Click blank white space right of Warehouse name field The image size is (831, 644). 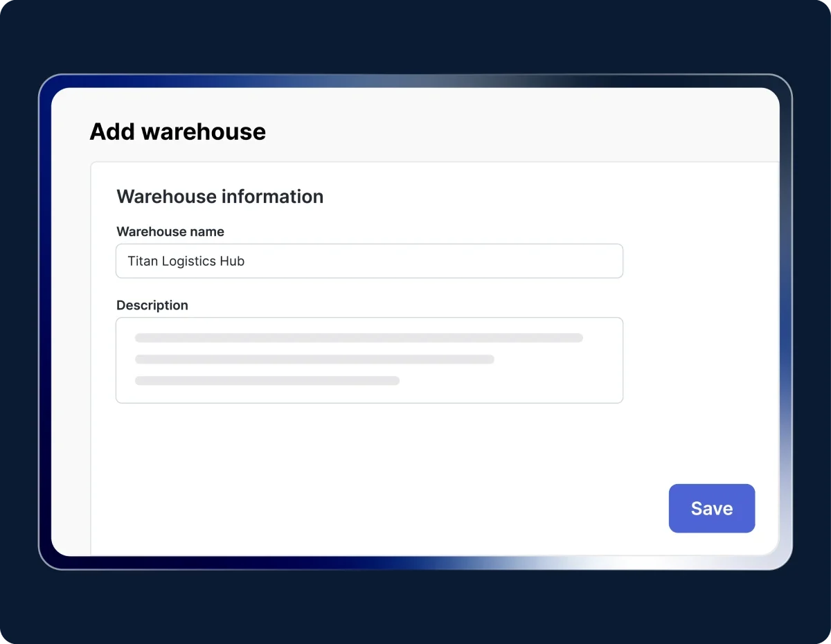click(699, 261)
